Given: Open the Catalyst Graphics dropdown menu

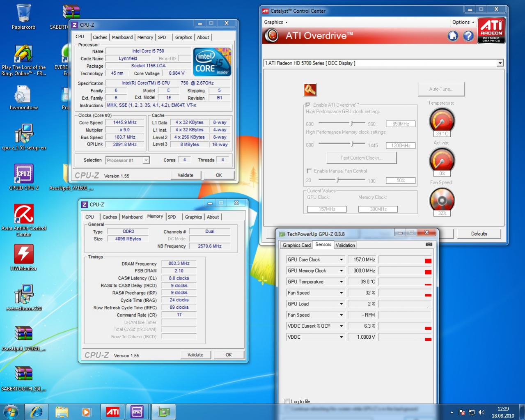Looking at the screenshot, I should 276,22.
